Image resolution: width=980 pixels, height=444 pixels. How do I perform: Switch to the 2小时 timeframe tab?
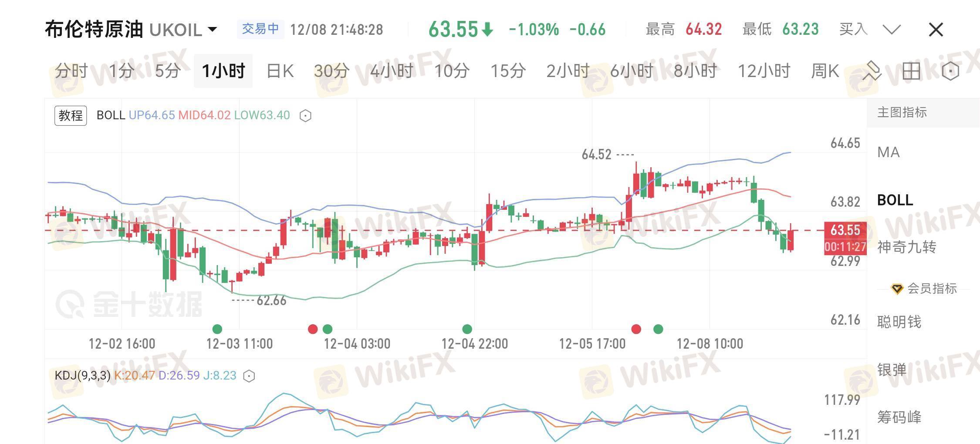pyautogui.click(x=568, y=71)
